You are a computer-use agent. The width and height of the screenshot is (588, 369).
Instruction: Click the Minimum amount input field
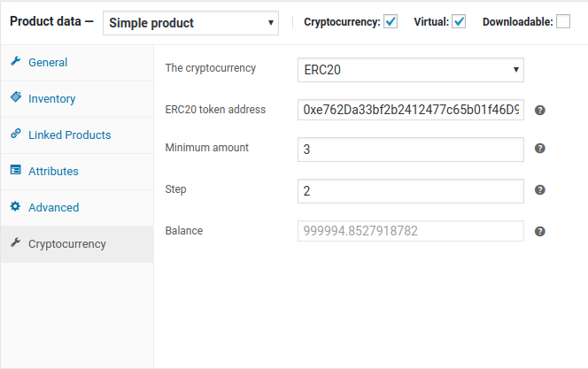[411, 150]
